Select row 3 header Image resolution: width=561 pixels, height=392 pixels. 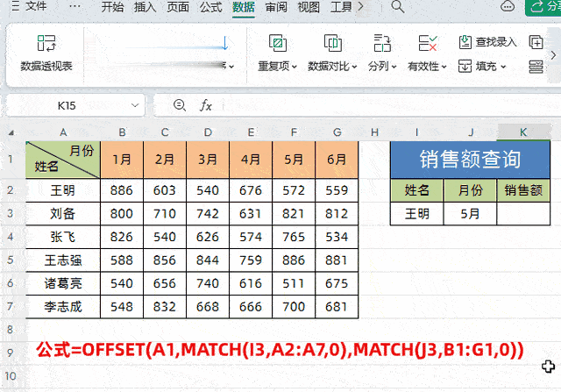point(10,214)
